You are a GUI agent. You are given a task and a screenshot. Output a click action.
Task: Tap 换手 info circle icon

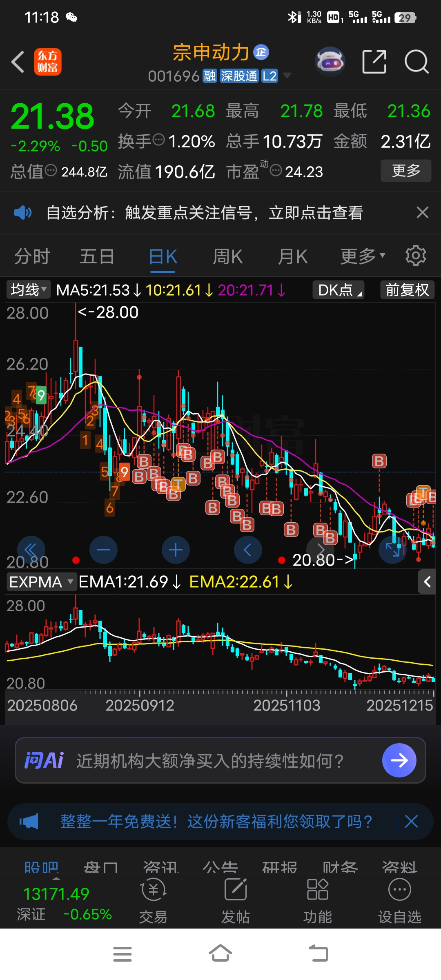pos(158,140)
